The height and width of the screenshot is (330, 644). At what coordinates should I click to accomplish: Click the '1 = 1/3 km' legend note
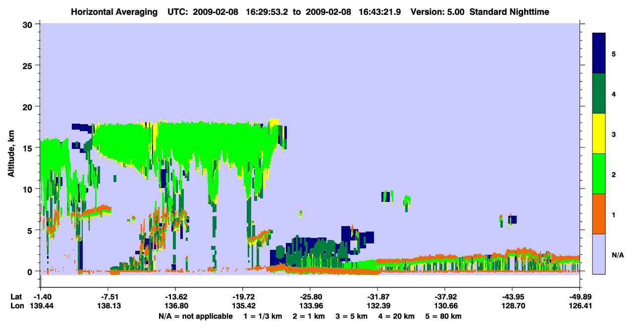coord(263,316)
